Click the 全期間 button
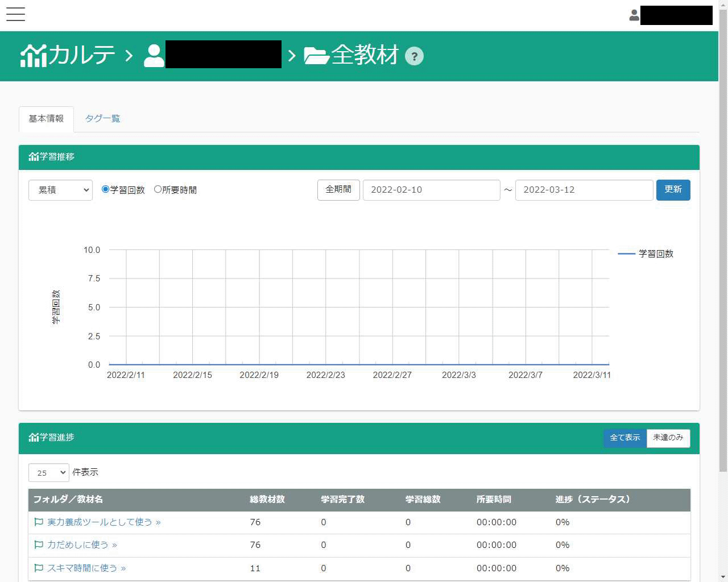The image size is (728, 582). coord(338,190)
